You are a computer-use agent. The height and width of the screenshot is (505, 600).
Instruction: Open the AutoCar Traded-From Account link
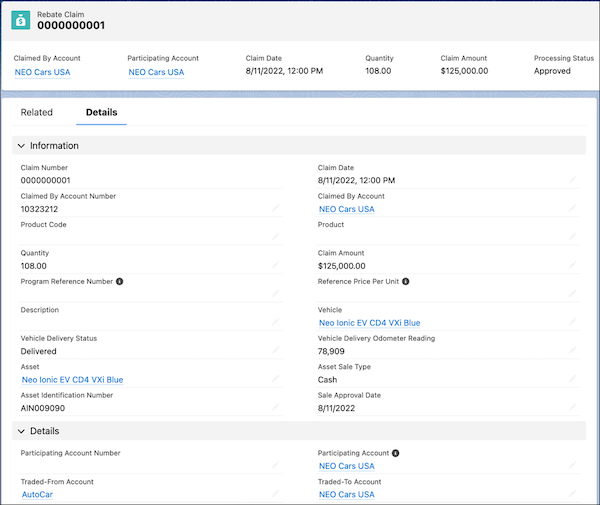point(37,495)
